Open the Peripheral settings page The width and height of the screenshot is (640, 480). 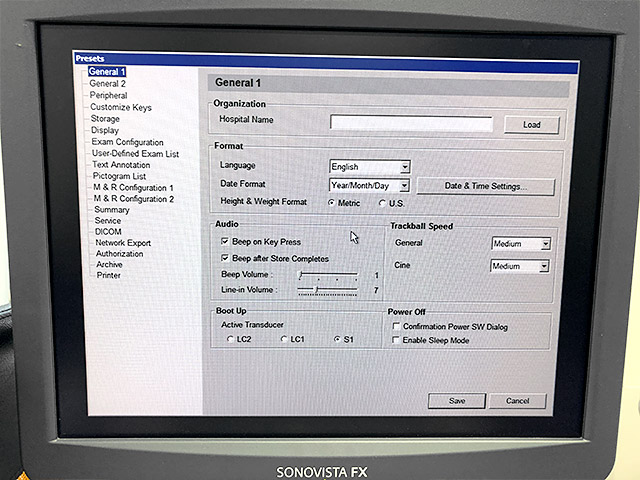[108, 96]
